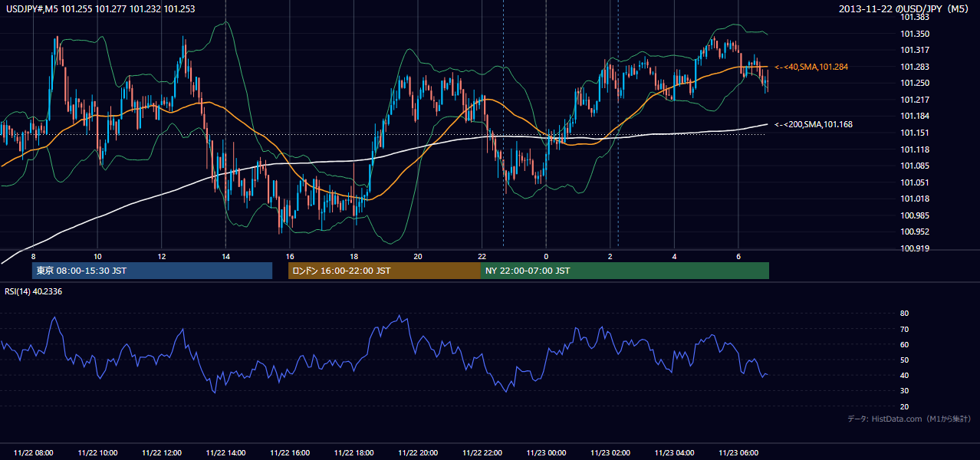Viewport: 980px width, 460px height.
Task: Click hour label 22 under price chart
Action: click(482, 255)
